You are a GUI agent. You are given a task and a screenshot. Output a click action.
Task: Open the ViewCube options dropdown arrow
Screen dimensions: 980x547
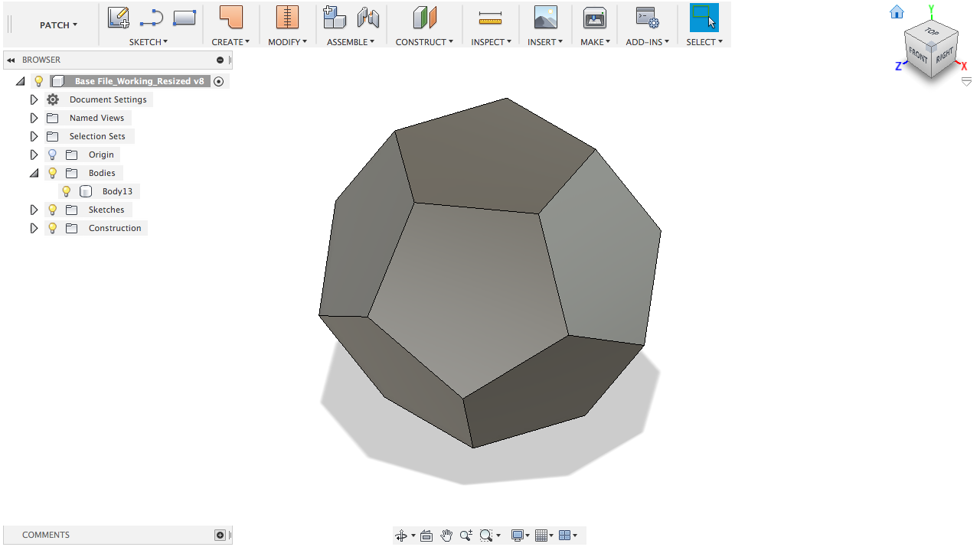coord(966,82)
